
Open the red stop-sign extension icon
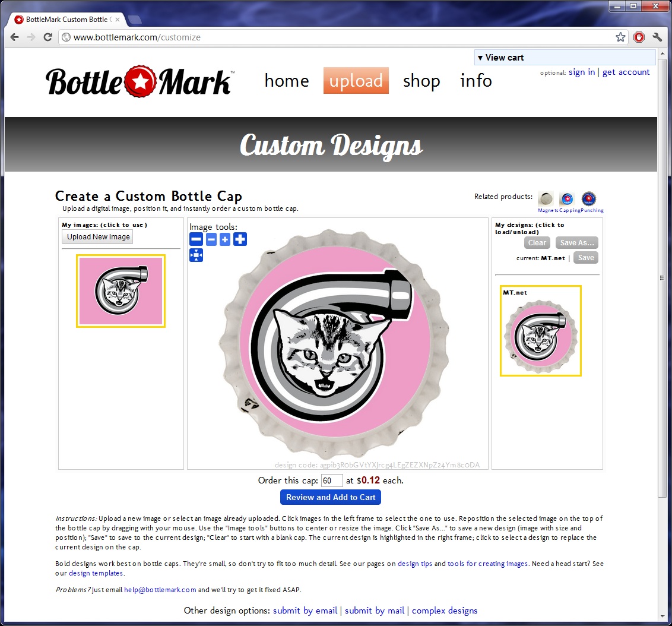[639, 37]
